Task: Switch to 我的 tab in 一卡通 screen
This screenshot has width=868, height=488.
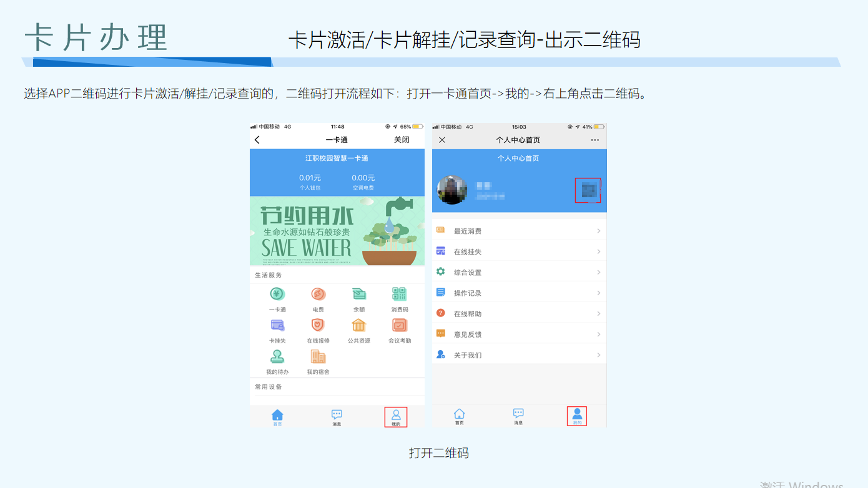Action: tap(396, 417)
